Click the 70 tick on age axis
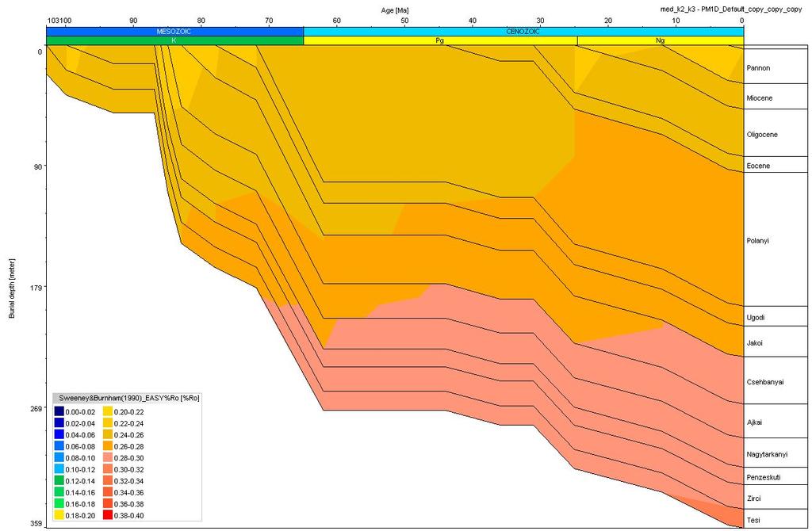The width and height of the screenshot is (812, 531). click(269, 21)
